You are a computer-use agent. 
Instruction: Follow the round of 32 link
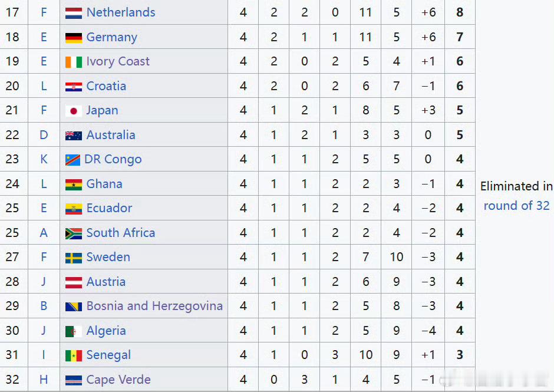[516, 205]
